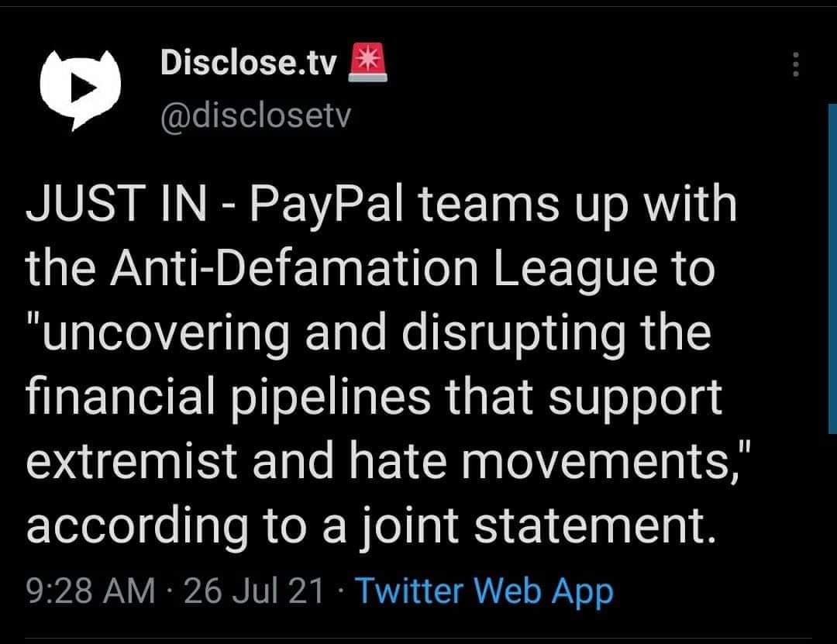This screenshot has width=837, height=644.
Task: Click the Twitter Web App source link
Action: click(x=484, y=591)
